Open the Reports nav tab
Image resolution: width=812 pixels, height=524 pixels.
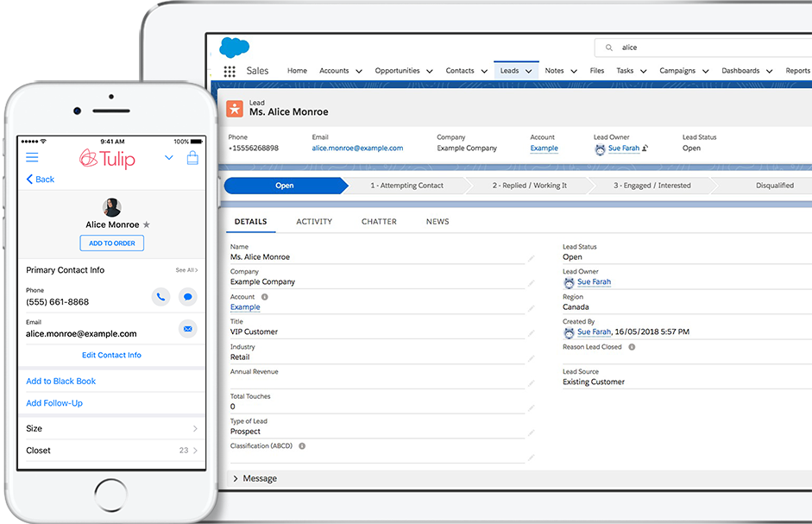coord(797,71)
